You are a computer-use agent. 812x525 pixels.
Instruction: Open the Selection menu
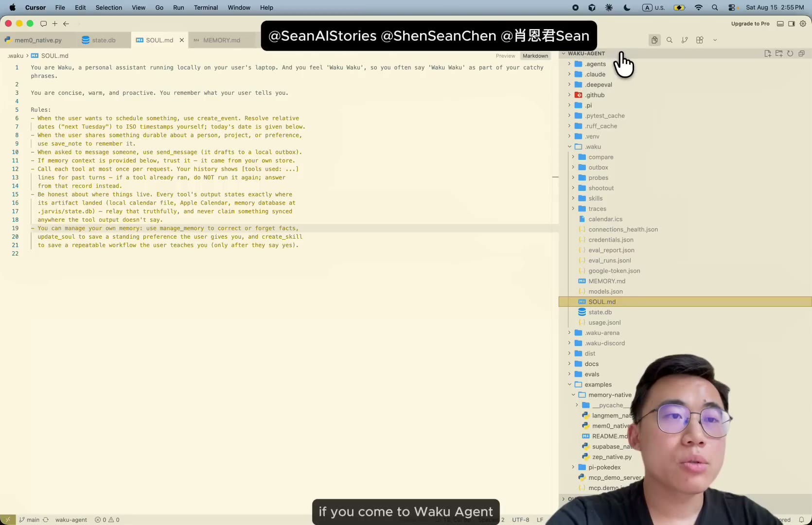click(x=109, y=8)
